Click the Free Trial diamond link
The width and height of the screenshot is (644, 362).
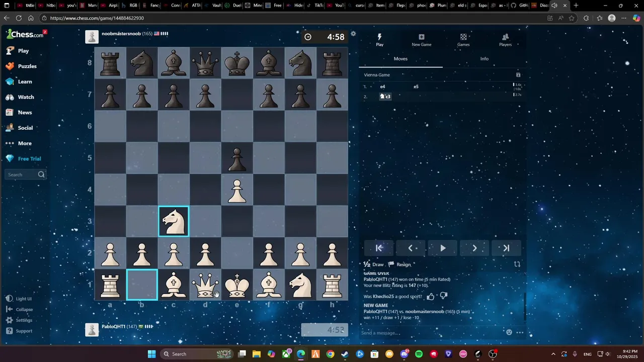(x=24, y=159)
